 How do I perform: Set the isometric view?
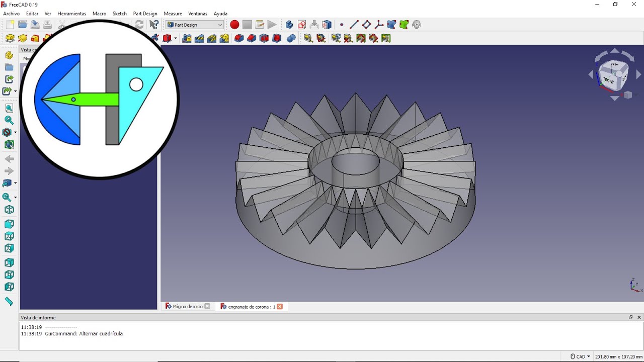pos(9,210)
